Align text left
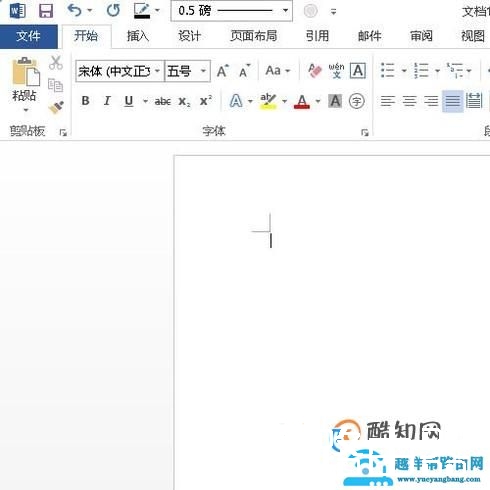This screenshot has width=490, height=490. point(388,101)
